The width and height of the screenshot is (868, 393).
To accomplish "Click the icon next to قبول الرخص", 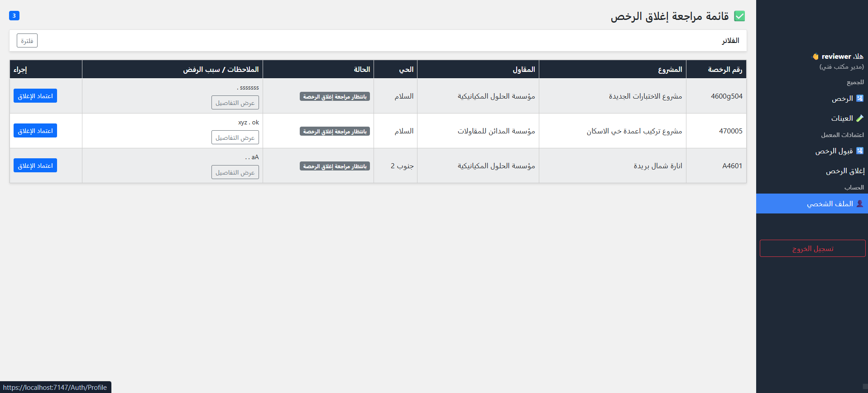I will tap(860, 151).
